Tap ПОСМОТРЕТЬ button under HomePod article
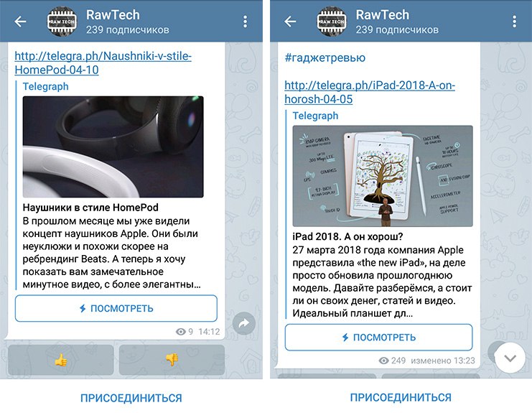This screenshot has height=413, width=532. click(116, 308)
